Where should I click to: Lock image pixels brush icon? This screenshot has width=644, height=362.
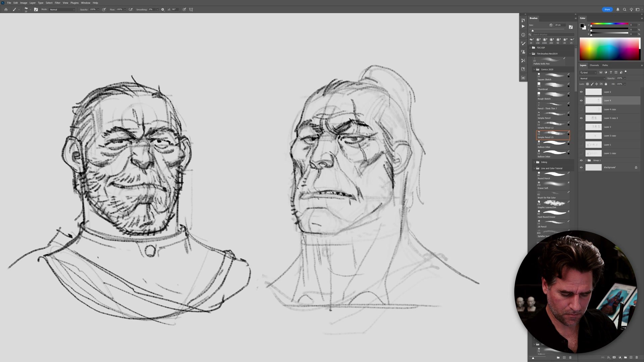592,84
